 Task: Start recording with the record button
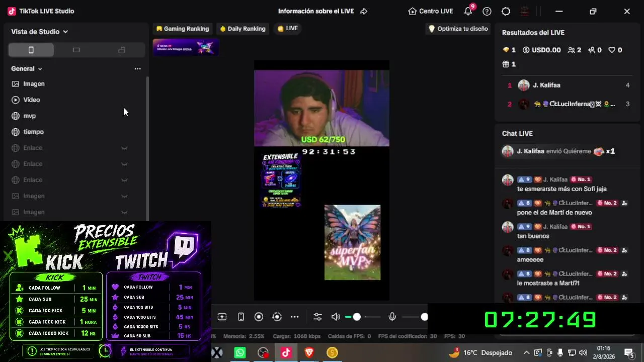click(259, 317)
